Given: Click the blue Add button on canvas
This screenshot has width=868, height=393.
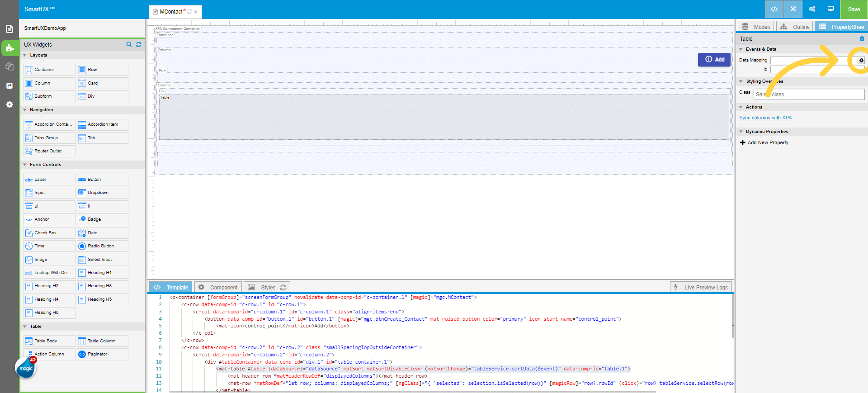Looking at the screenshot, I should 714,60.
